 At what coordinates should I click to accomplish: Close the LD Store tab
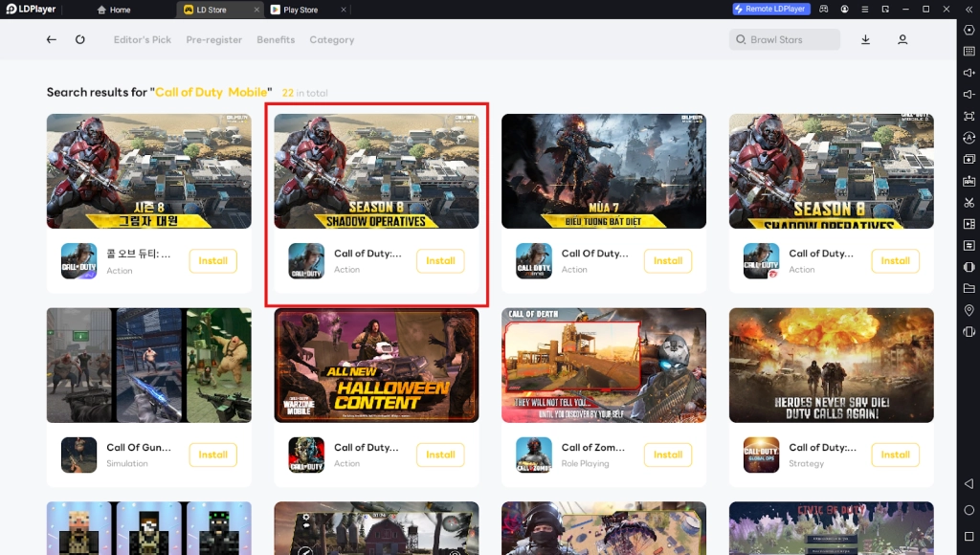pos(256,10)
